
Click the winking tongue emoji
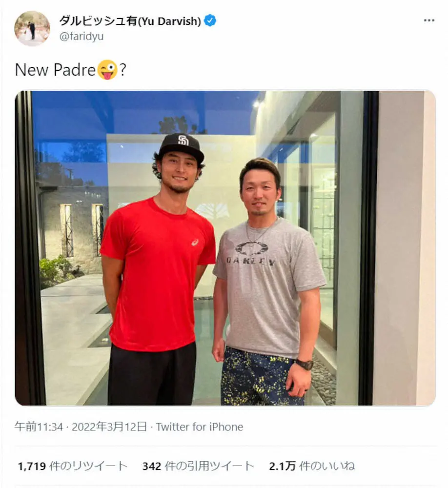(108, 70)
